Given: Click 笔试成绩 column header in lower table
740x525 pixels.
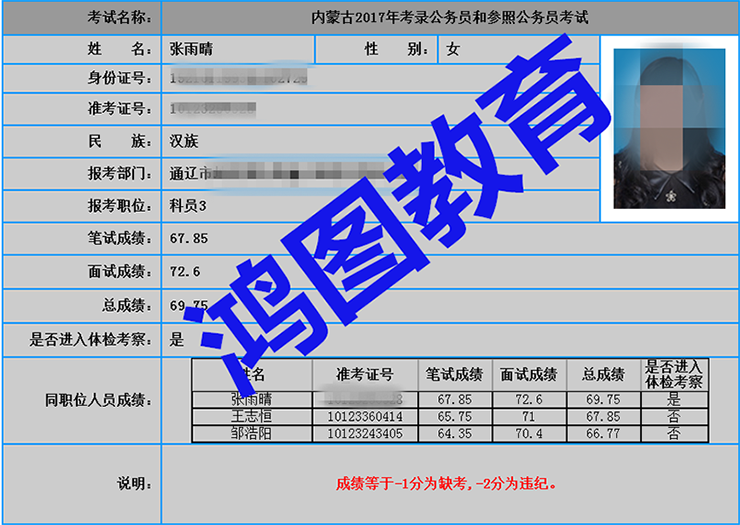Looking at the screenshot, I should [x=454, y=375].
